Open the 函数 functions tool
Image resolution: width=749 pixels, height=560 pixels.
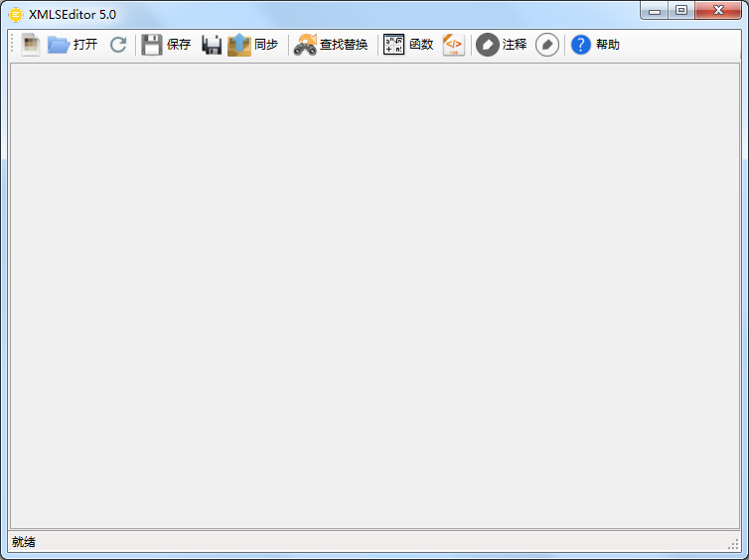pyautogui.click(x=408, y=45)
